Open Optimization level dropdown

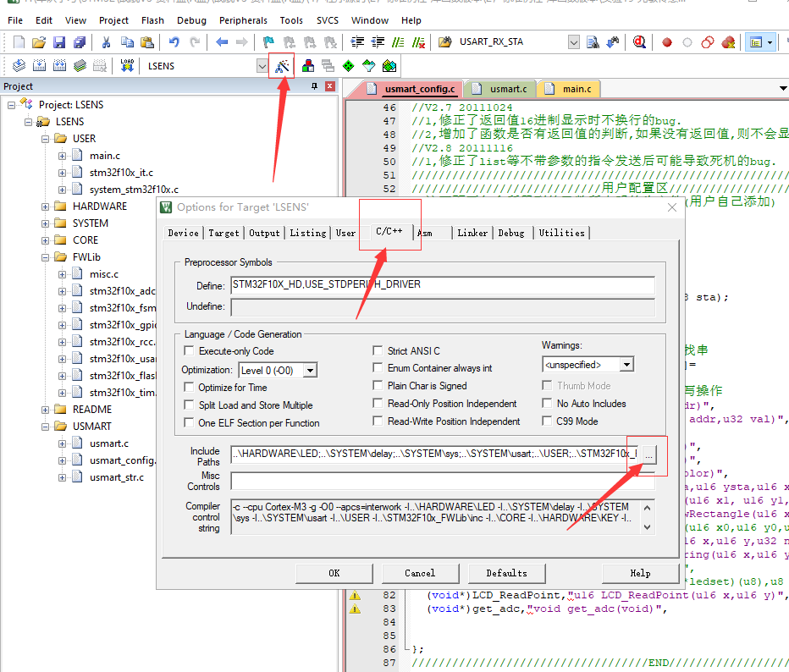[311, 371]
